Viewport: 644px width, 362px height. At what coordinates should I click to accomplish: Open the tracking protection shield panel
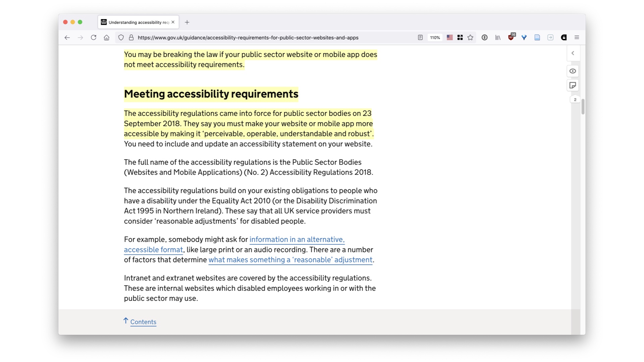tap(121, 38)
